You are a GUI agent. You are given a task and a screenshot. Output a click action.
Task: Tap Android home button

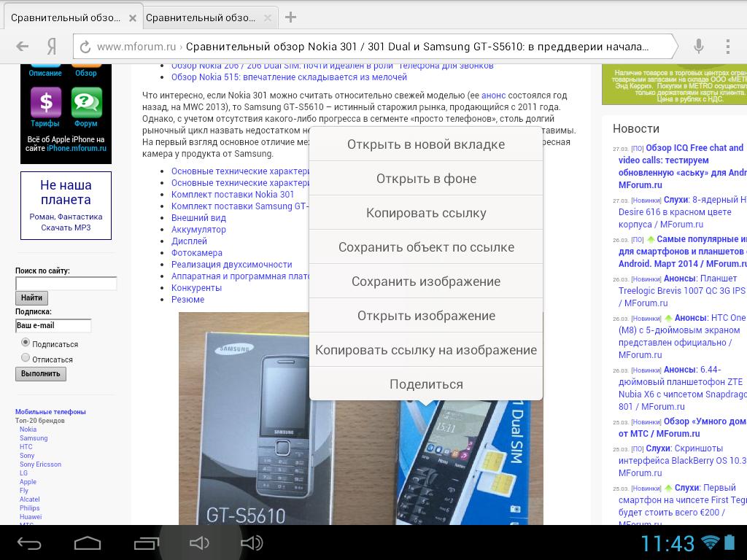click(x=88, y=542)
